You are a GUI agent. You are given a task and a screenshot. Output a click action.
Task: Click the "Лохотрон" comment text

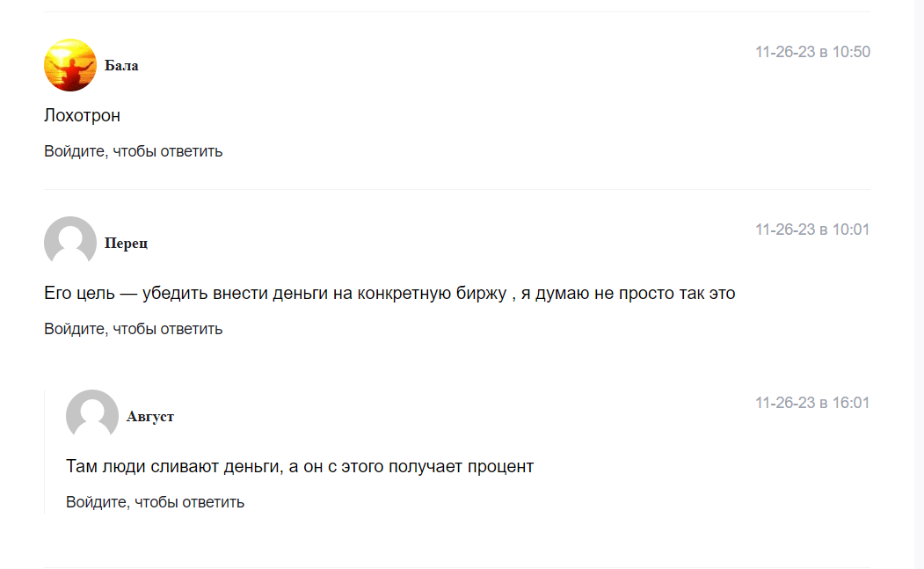point(82,115)
